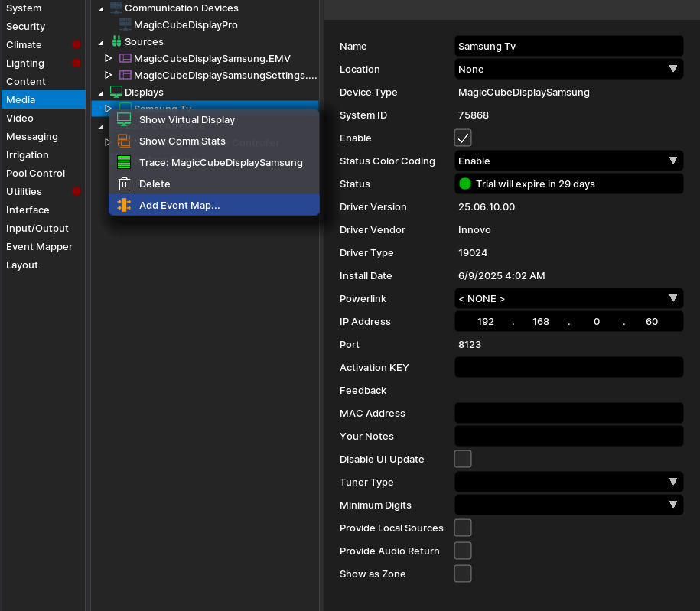
Task: Select Trace: MagicCubeDisplaySamsung menu entry
Action: point(214,162)
